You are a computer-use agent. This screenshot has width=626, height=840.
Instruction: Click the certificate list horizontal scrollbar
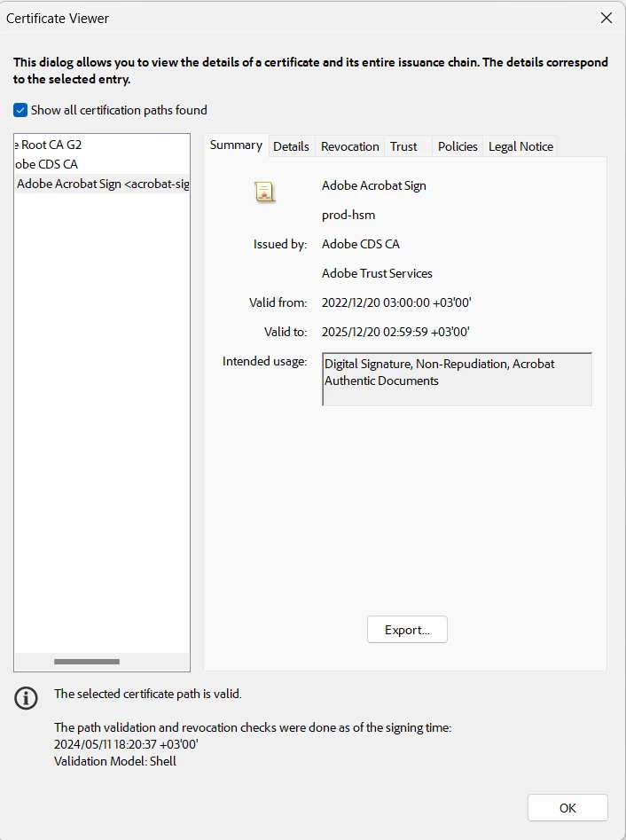coord(87,662)
